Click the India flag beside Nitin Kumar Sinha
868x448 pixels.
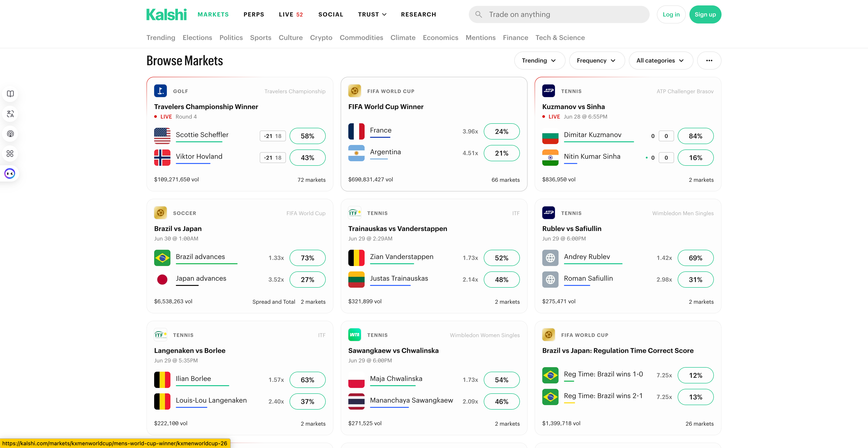pos(550,158)
